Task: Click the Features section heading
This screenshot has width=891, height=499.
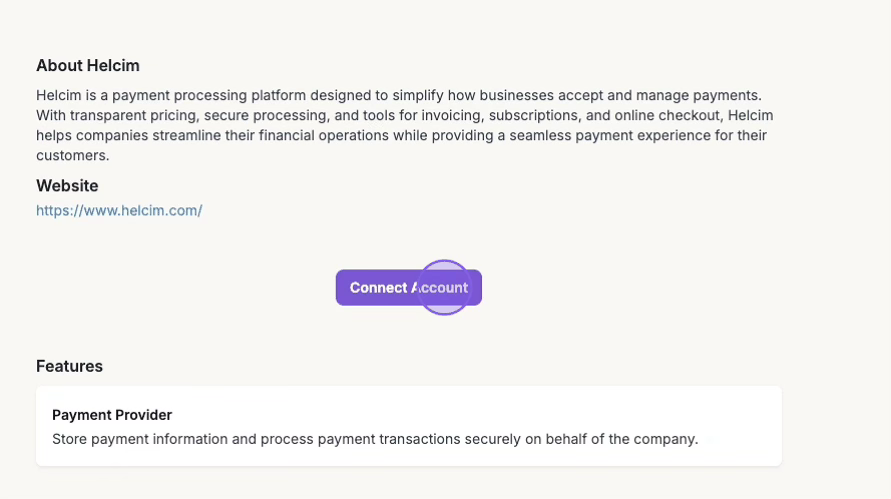Action: pos(69,366)
